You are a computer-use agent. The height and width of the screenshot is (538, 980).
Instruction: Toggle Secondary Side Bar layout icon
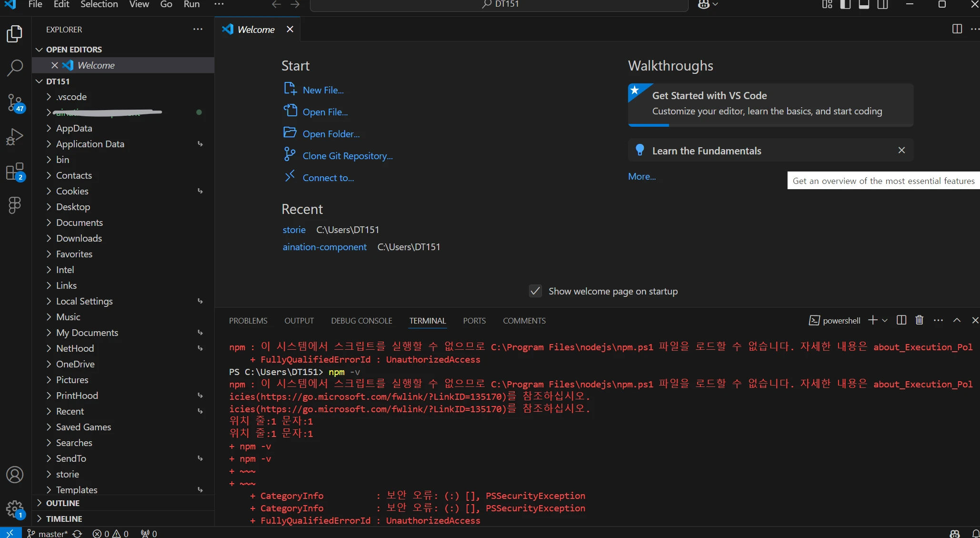[x=883, y=4]
